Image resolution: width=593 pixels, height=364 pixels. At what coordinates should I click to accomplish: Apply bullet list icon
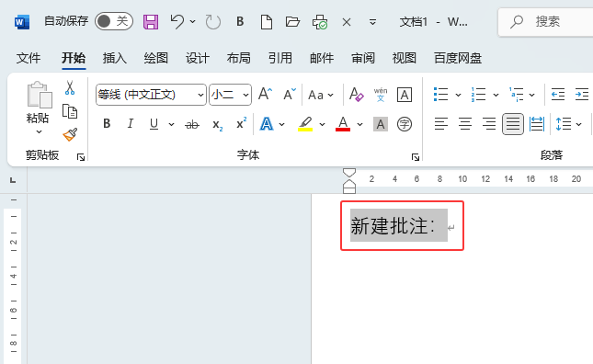440,95
